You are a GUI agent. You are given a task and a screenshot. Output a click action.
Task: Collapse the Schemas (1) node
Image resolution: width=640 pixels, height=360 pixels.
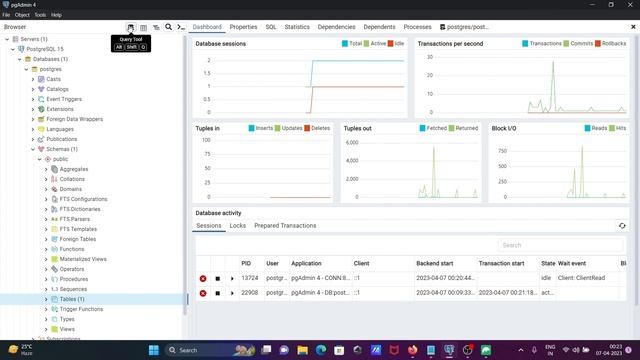coord(33,149)
